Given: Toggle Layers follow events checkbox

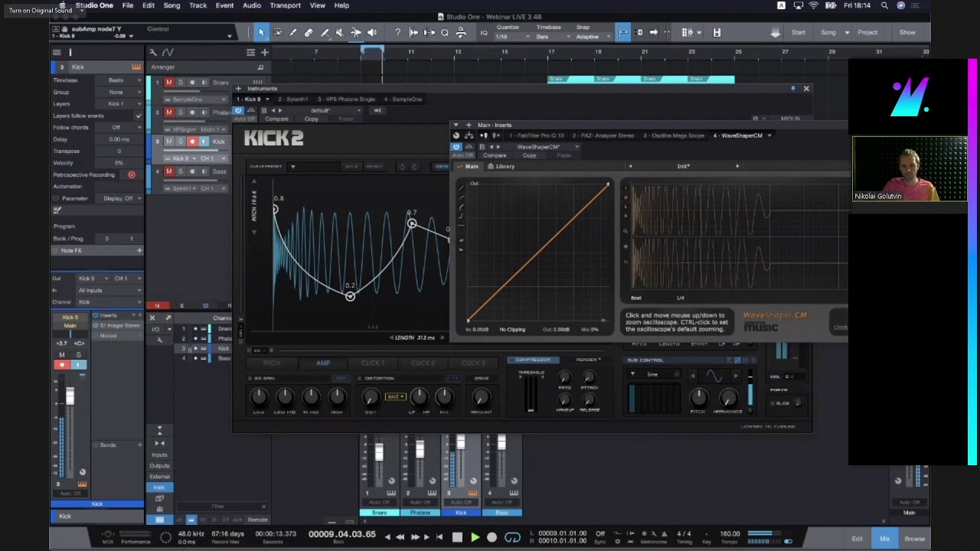Looking at the screenshot, I should (x=139, y=116).
